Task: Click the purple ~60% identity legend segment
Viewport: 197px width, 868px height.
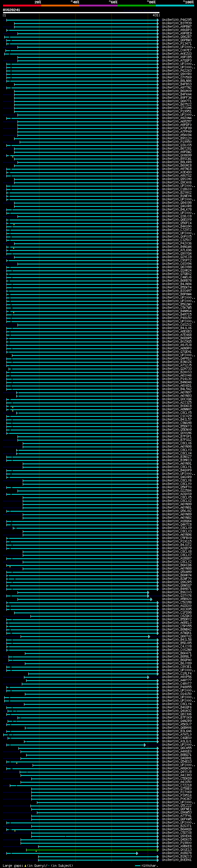Action: [x=98, y=6]
